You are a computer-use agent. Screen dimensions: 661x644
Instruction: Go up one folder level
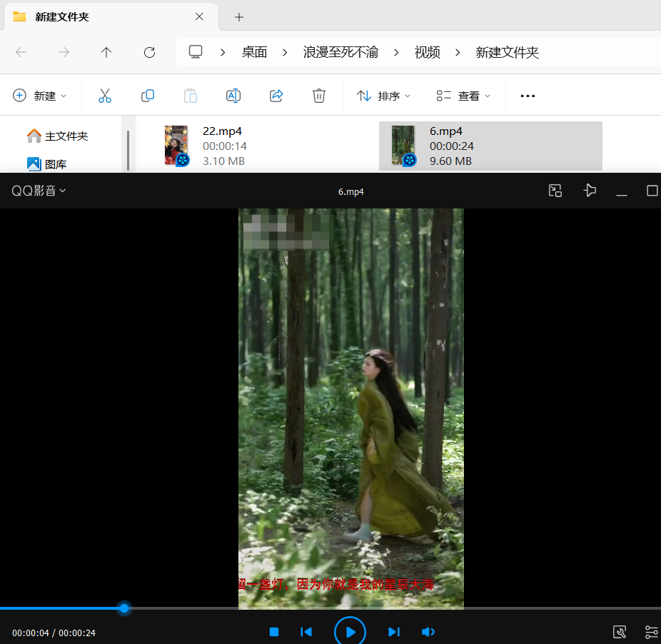[106, 52]
